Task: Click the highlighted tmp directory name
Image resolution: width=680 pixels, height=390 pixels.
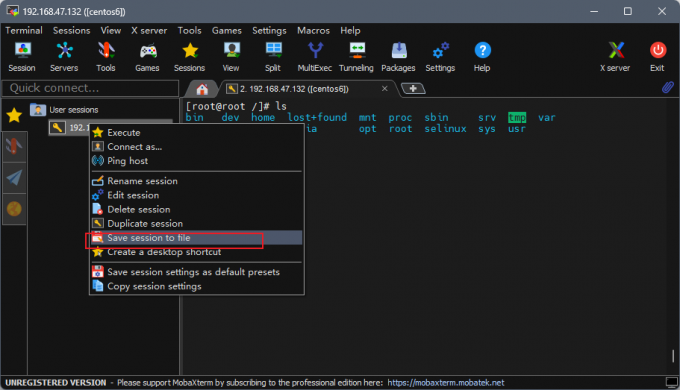Action: pos(517,118)
